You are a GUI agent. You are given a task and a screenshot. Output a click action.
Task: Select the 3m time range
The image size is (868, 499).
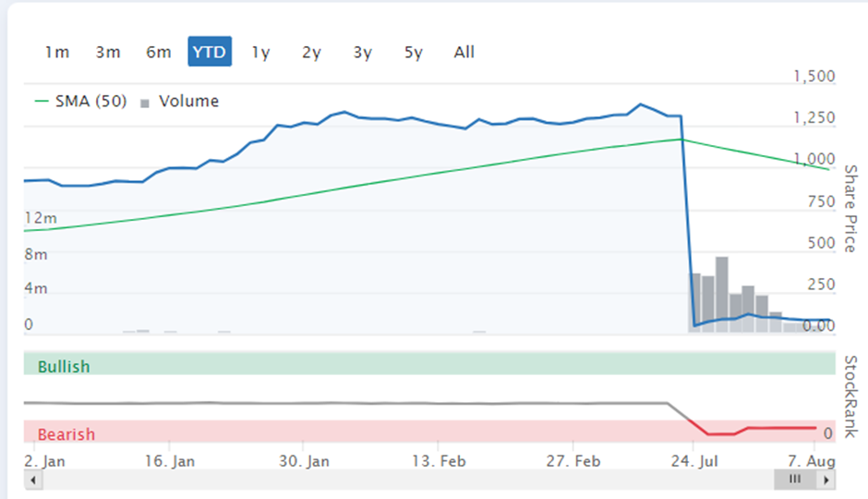pos(108,52)
